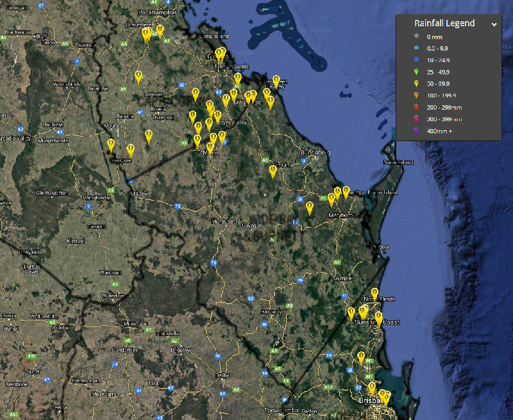Screen dimensions: 513x420
Task: Open the rainfall marker near Gin Gin
Action: click(273, 171)
